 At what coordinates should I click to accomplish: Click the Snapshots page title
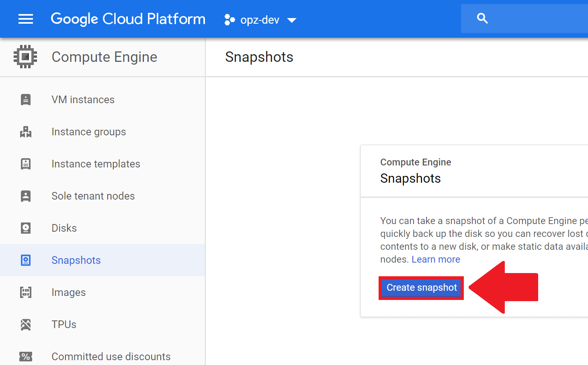(259, 57)
